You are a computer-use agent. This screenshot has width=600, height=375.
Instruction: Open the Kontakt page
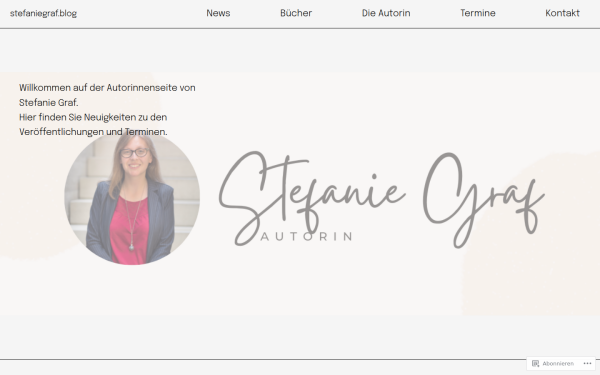(x=562, y=13)
